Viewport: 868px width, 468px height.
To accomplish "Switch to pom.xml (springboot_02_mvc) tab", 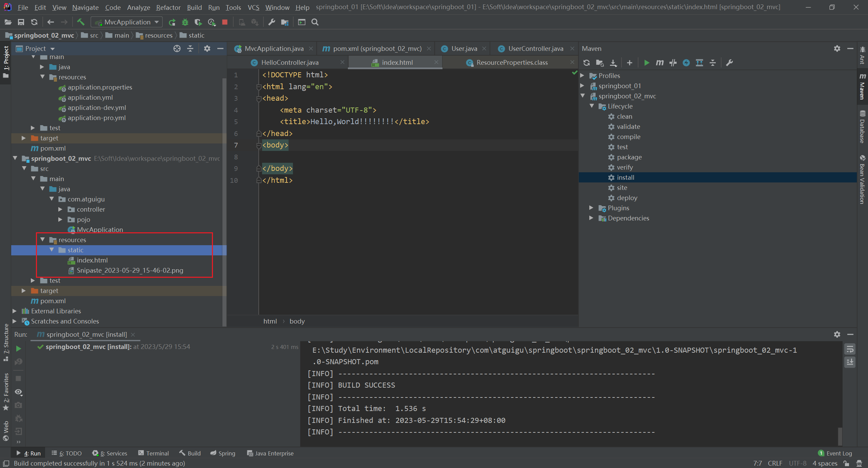I will pos(377,48).
